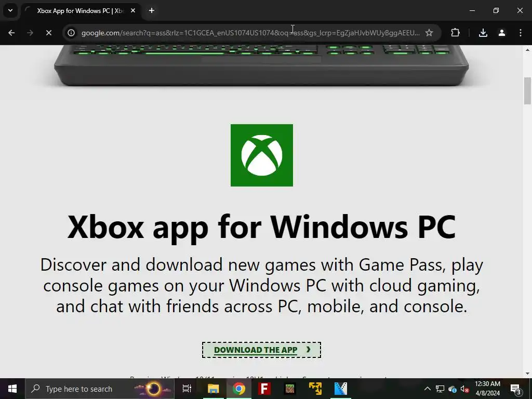Screen dimensions: 532x399
Task: Click the Download the App button
Action: [262, 350]
